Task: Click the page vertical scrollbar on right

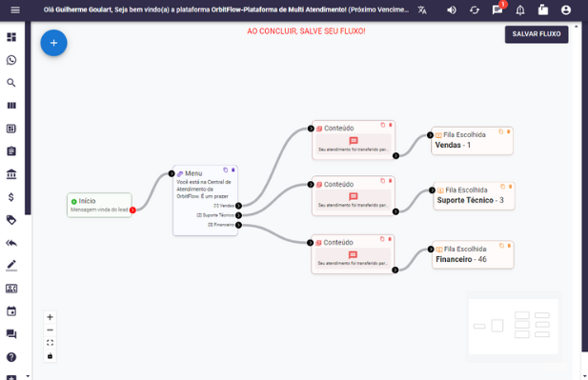Action: (x=584, y=188)
